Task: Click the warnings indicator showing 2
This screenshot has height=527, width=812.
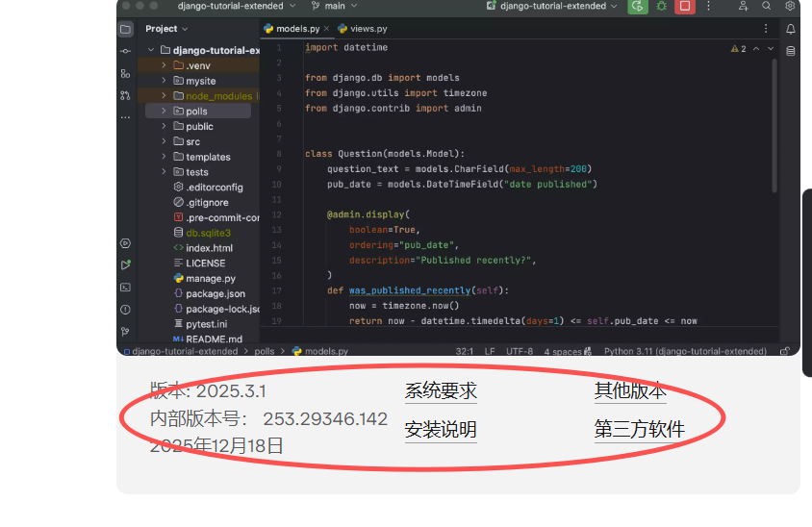Action: click(739, 49)
